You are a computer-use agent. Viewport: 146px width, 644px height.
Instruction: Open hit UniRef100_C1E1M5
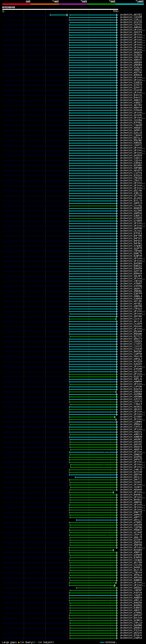(131, 18)
